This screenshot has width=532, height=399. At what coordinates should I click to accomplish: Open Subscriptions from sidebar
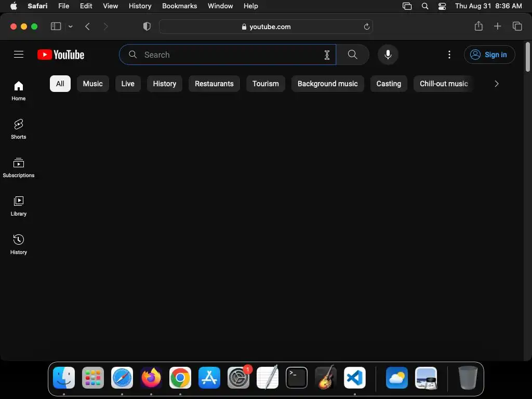click(19, 168)
